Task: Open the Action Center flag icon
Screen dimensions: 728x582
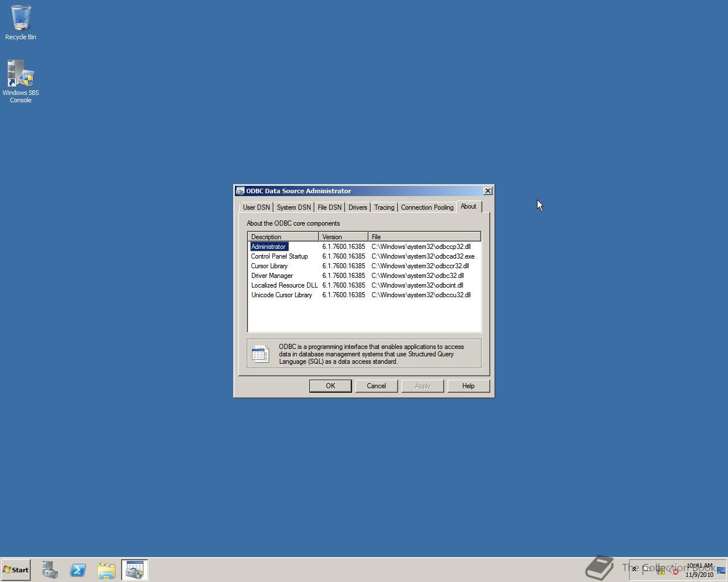Action: 647,570
